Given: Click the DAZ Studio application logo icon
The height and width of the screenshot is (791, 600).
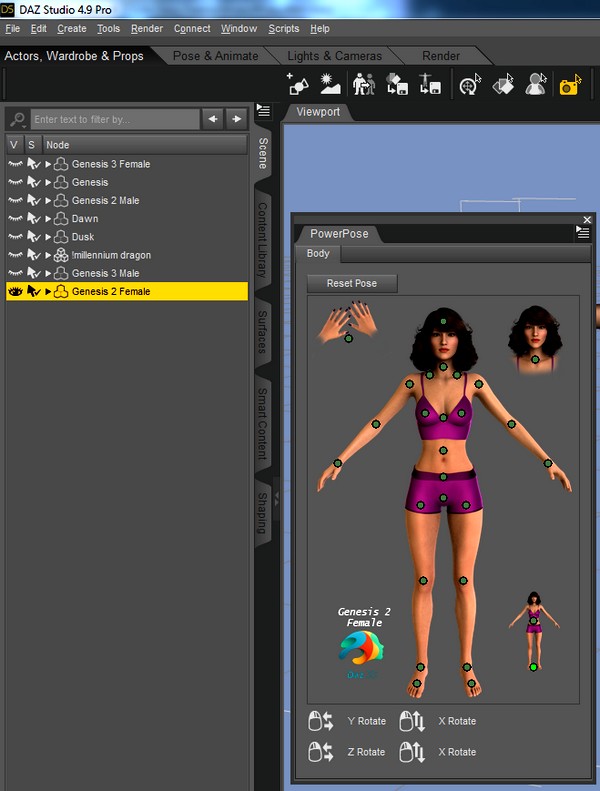Looking at the screenshot, I should pyautogui.click(x=8, y=9).
